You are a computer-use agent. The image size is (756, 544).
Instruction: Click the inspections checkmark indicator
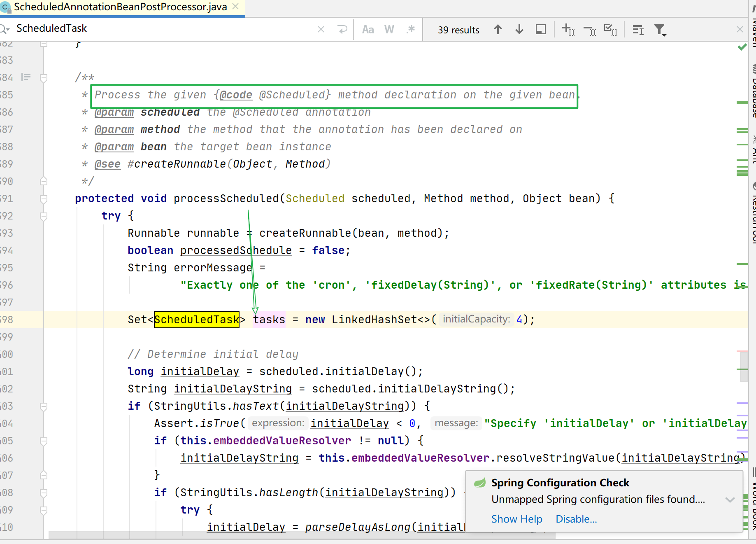point(742,47)
